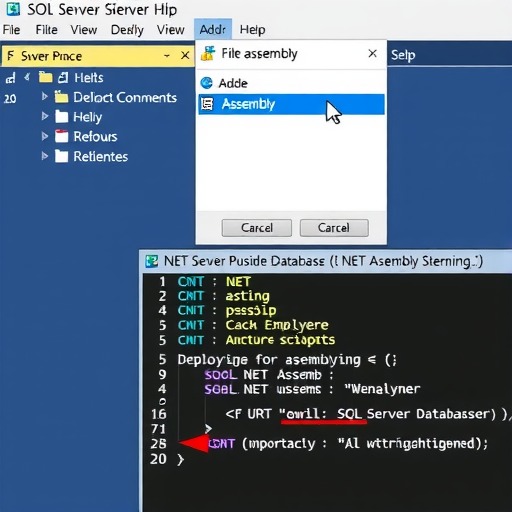This screenshot has height=512, width=512.
Task: Click the red-topped Refours folder icon
Action: (x=61, y=136)
